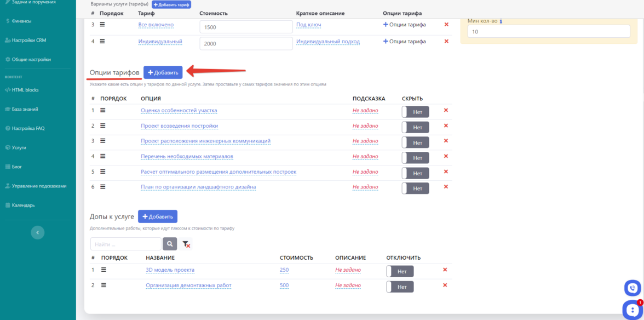Click the info icon next to Мин кол-во
The width and height of the screenshot is (644, 320).
coord(501,21)
